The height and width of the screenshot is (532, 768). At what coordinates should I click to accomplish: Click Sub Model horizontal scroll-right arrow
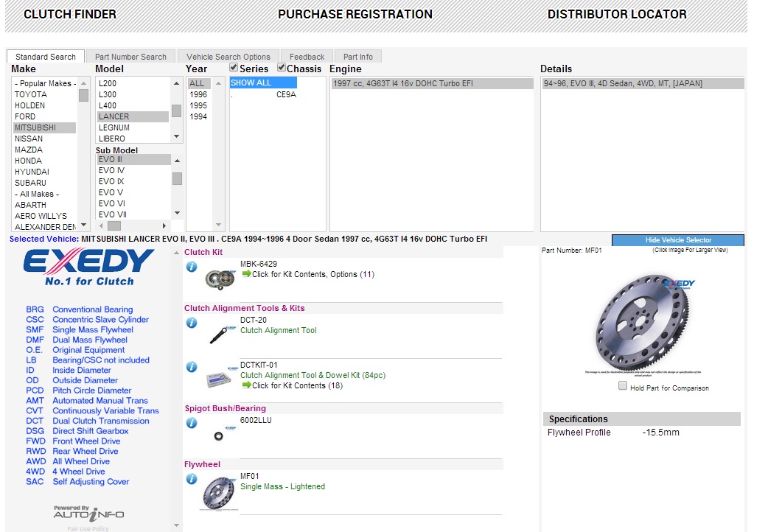point(164,225)
